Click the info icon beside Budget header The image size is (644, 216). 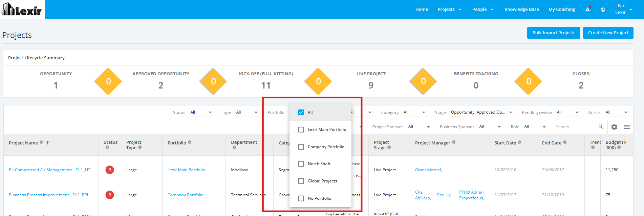click(619, 147)
